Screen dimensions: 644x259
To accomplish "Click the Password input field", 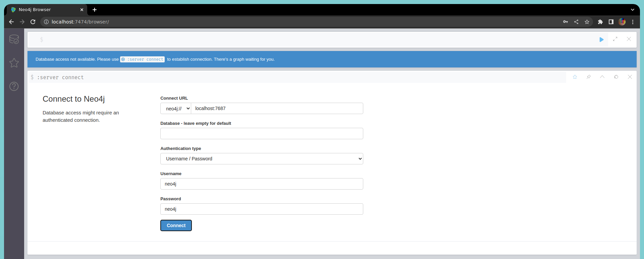I will [x=262, y=209].
